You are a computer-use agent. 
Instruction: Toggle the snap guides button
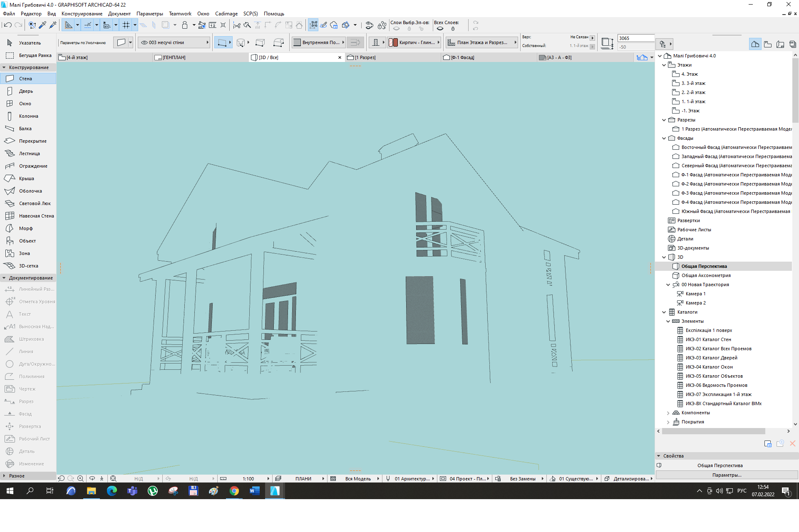click(88, 25)
